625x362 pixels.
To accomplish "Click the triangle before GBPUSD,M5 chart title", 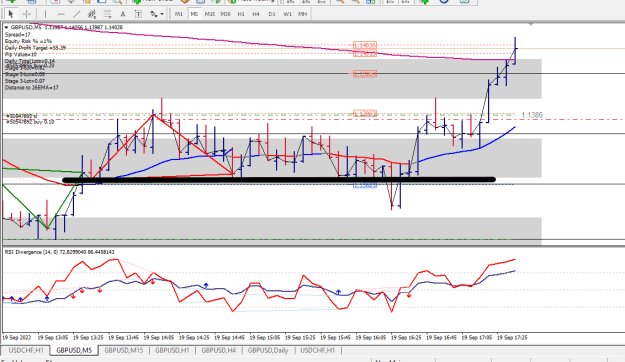I will click(6, 28).
